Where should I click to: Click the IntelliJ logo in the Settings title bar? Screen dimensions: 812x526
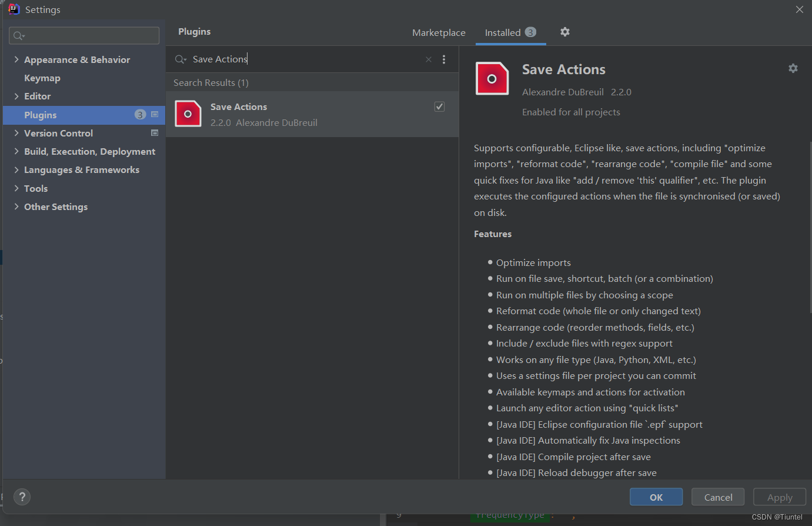coord(14,9)
